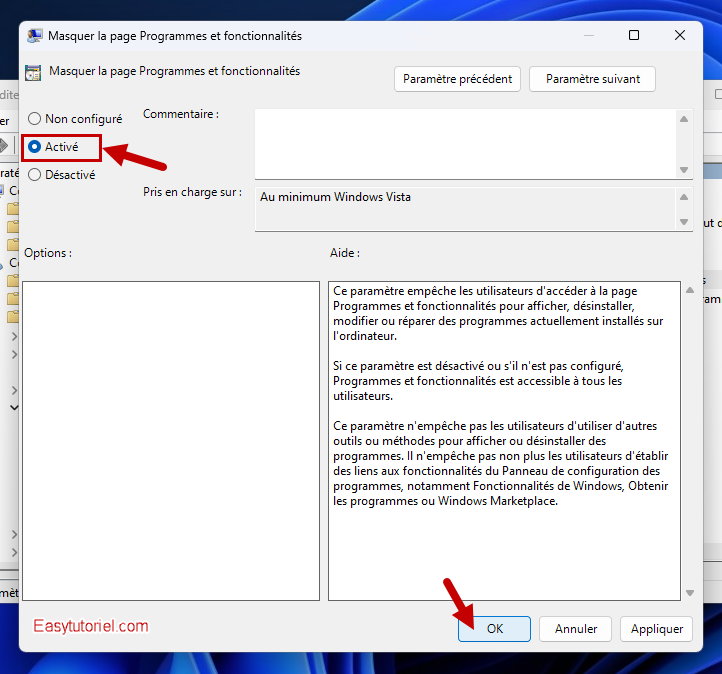Close the Masquer la page dialog

pos(680,35)
